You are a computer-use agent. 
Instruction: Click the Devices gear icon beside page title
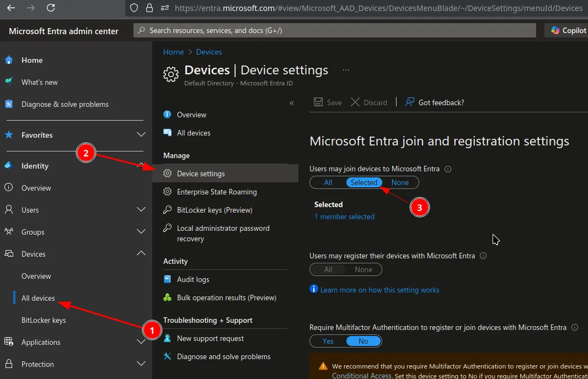[171, 74]
